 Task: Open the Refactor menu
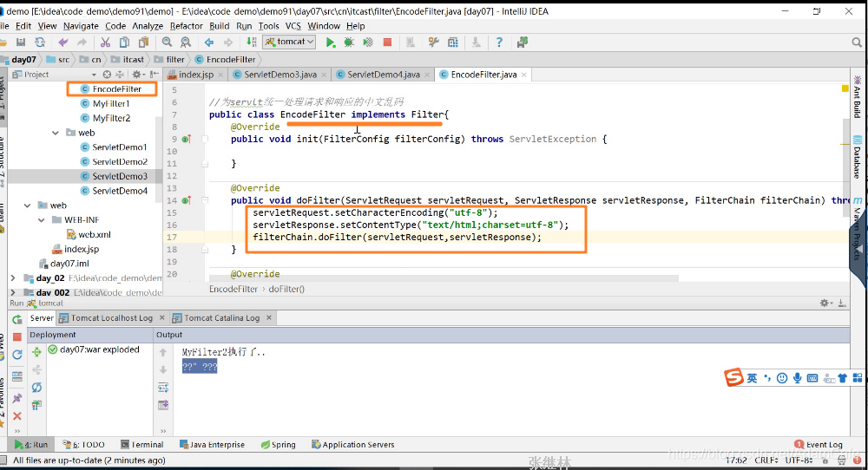coord(186,26)
